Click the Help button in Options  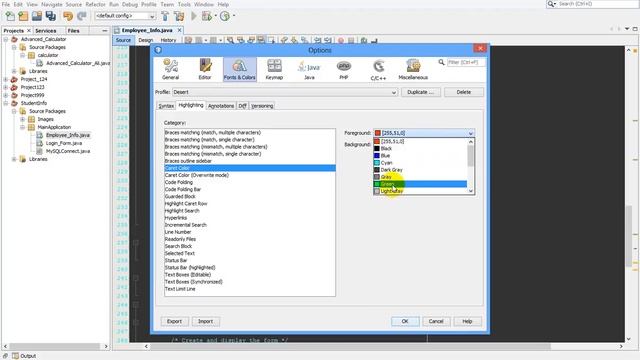pos(467,322)
